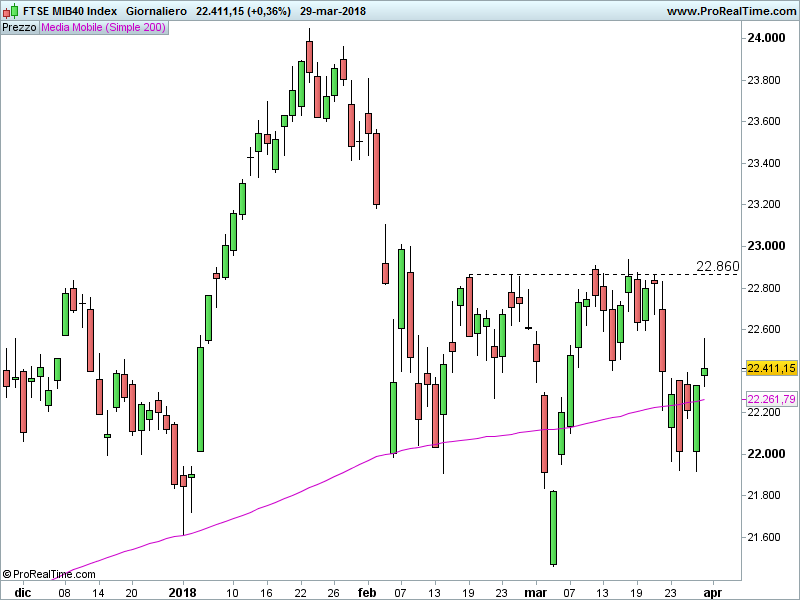Click the 23.000 price axis label
This screenshot has height=600, width=800.
[x=766, y=246]
